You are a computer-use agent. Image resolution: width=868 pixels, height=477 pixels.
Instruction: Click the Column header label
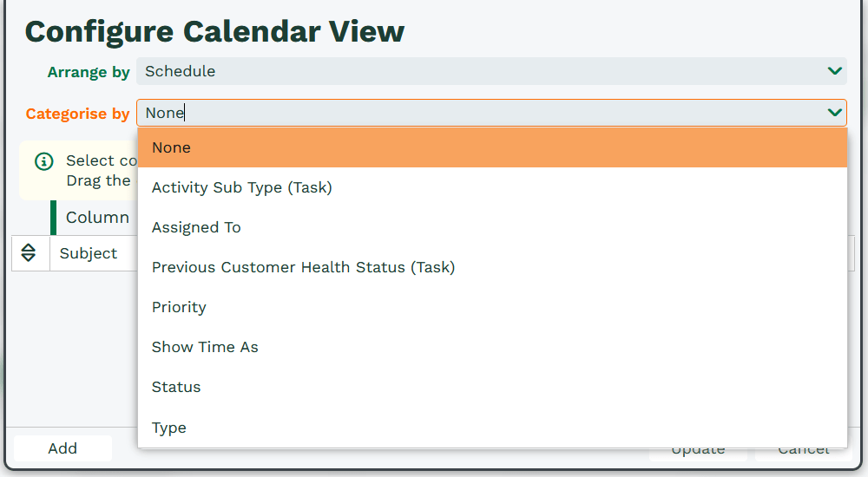coord(97,218)
